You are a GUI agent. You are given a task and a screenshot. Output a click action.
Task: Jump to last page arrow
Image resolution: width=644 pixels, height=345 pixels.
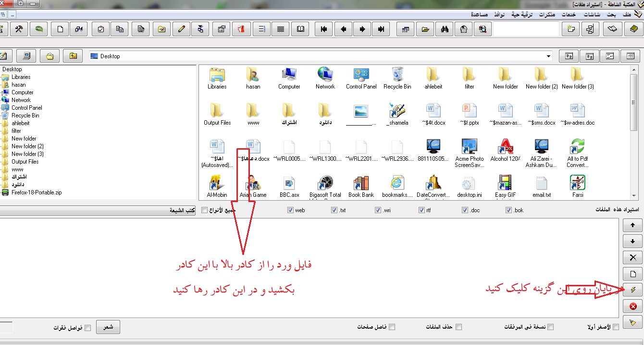(x=381, y=29)
